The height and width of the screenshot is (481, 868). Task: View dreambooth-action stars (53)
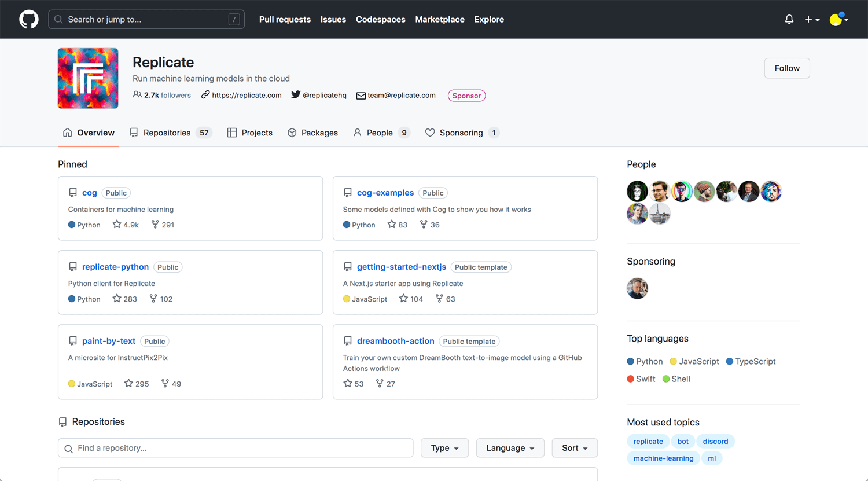(x=354, y=384)
